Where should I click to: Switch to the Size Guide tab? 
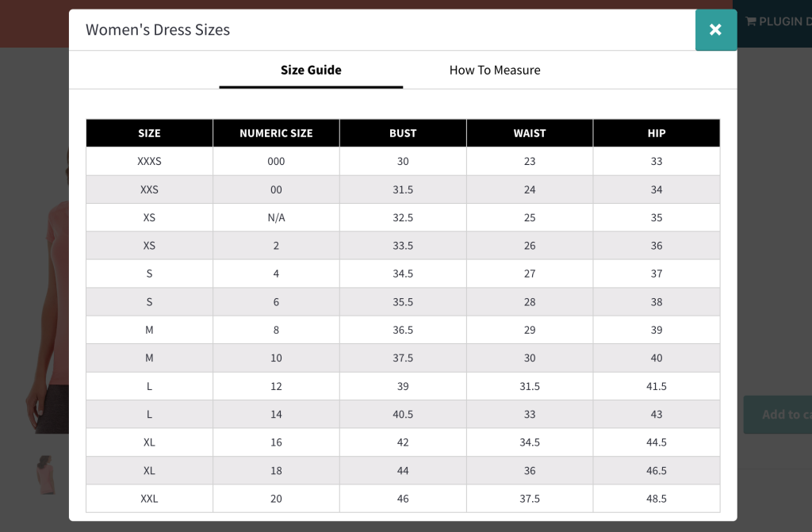pos(311,70)
